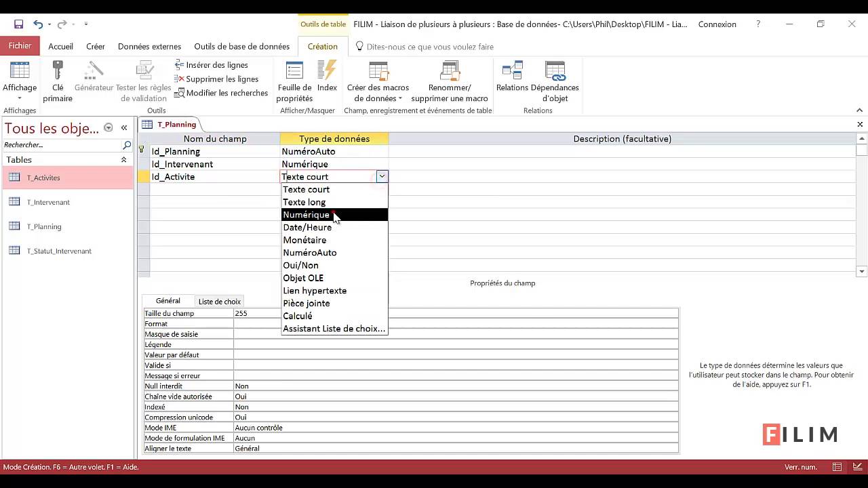This screenshot has width=868, height=488.
Task: Open the Affichage view switcher
Action: pos(20,81)
